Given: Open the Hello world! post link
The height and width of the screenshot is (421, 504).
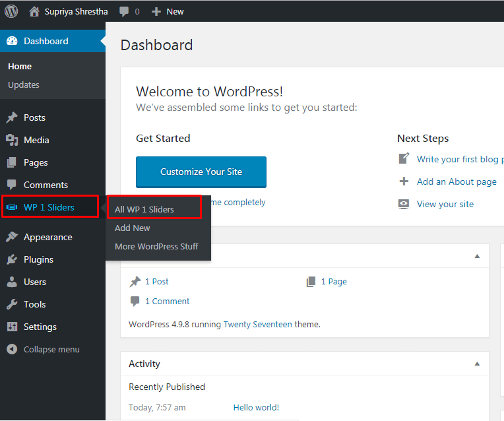Looking at the screenshot, I should pyautogui.click(x=256, y=408).
